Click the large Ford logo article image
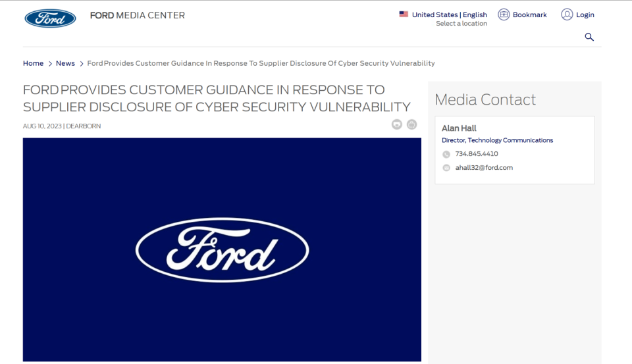Screen dimensions: 632x364 tap(222, 249)
